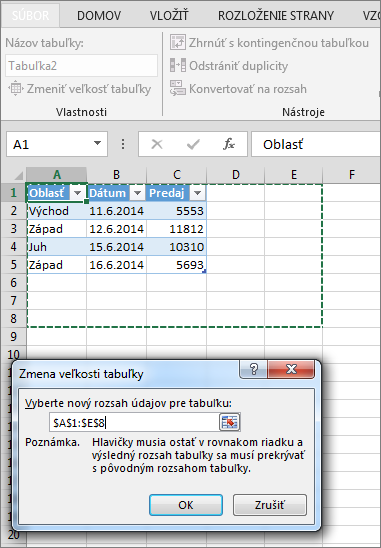Select column D header
This screenshot has height=548, width=381.
point(236,174)
